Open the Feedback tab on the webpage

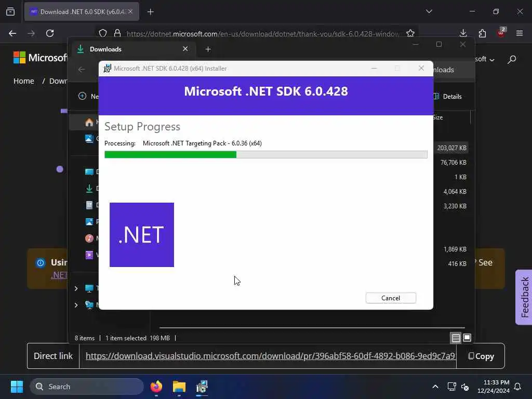[524, 297]
